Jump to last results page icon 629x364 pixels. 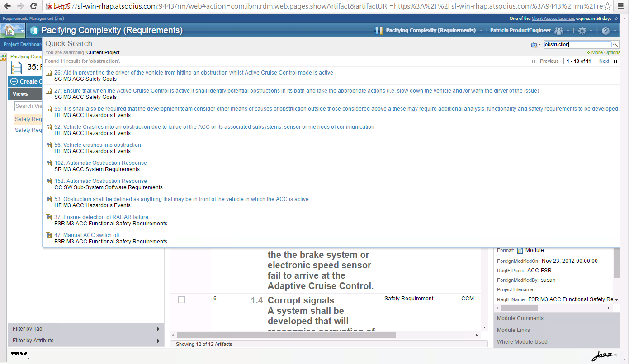(615, 61)
